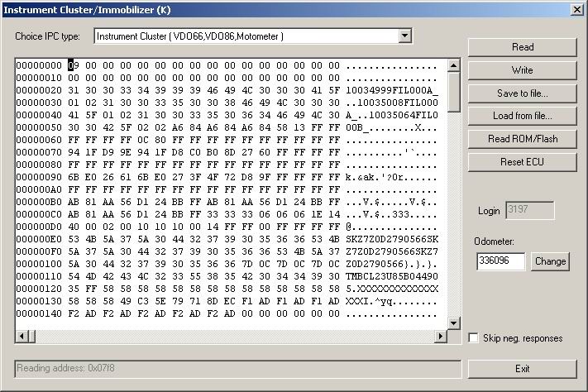Click address 000000A0 row label
588x392 pixels.
pos(39,189)
